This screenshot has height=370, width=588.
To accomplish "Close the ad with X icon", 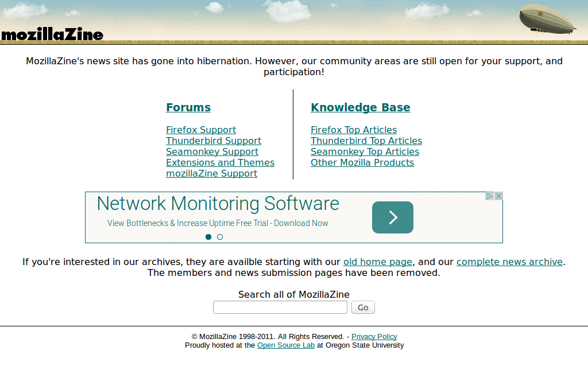I will pyautogui.click(x=498, y=196).
